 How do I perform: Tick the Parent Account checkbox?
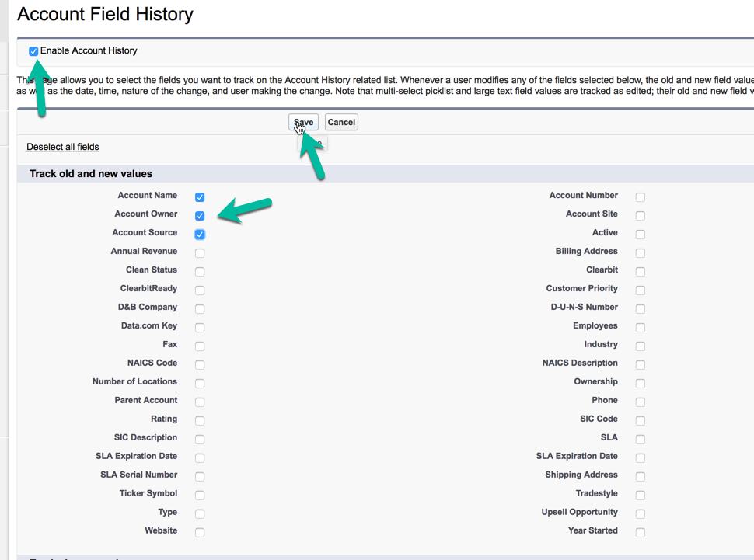[x=200, y=402]
